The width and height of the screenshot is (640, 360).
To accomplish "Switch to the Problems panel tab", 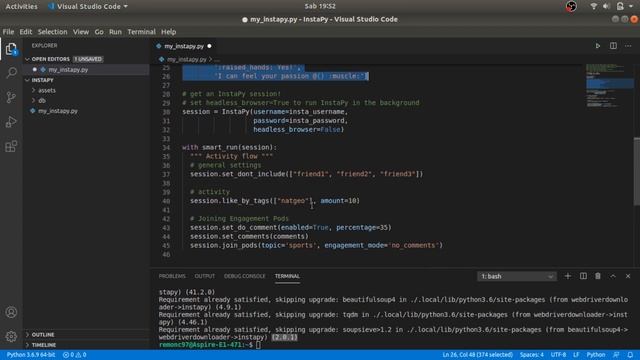I will coord(172,276).
